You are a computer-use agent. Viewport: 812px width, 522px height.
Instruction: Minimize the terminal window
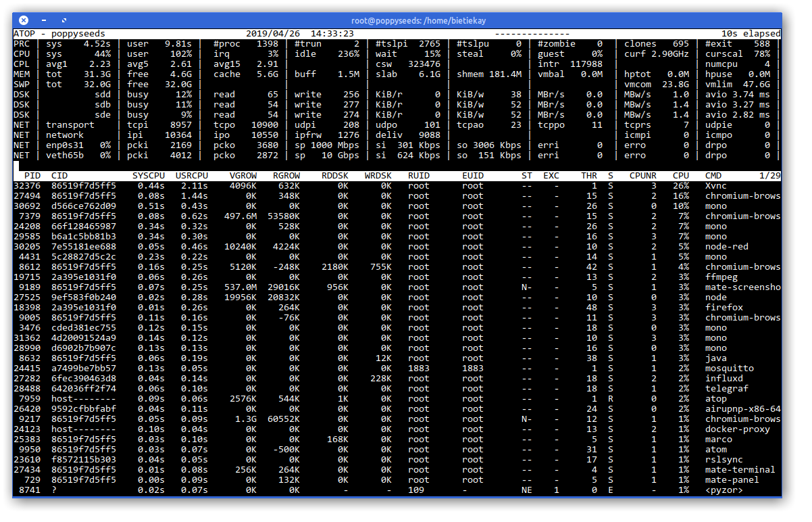(44, 20)
